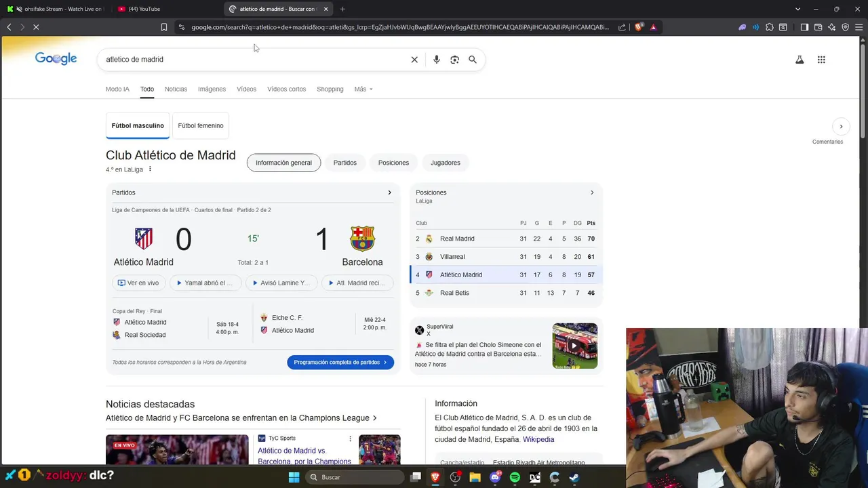Open new browser tab plus button
The width and height of the screenshot is (868, 488).
(342, 9)
